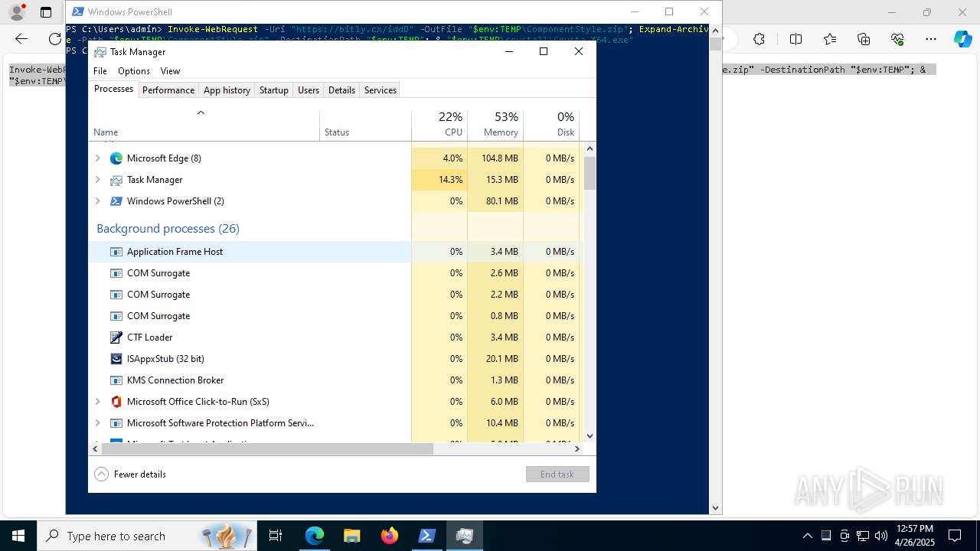This screenshot has height=551, width=980.
Task: Sort by the Status column header
Action: coord(365,125)
